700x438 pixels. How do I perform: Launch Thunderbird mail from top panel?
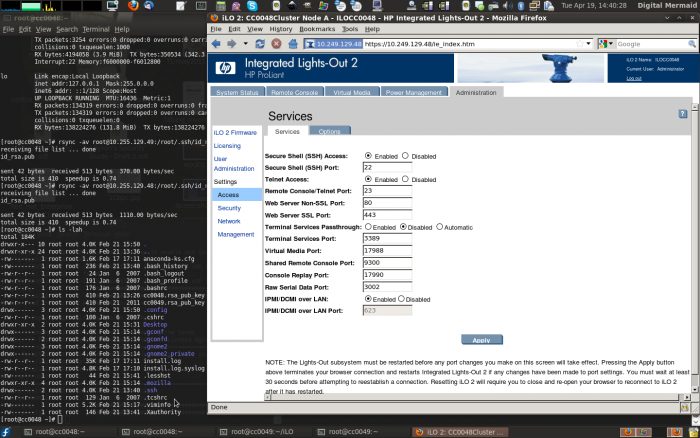[149, 5]
